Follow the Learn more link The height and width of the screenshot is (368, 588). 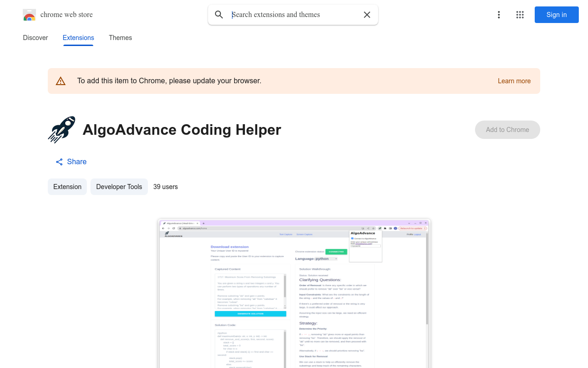click(514, 81)
